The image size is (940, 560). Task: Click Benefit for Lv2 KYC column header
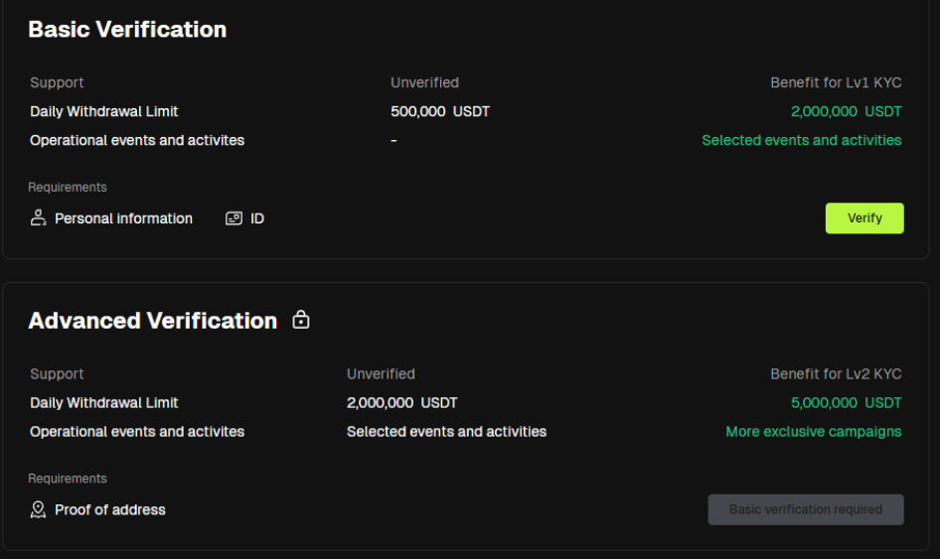[x=836, y=373]
